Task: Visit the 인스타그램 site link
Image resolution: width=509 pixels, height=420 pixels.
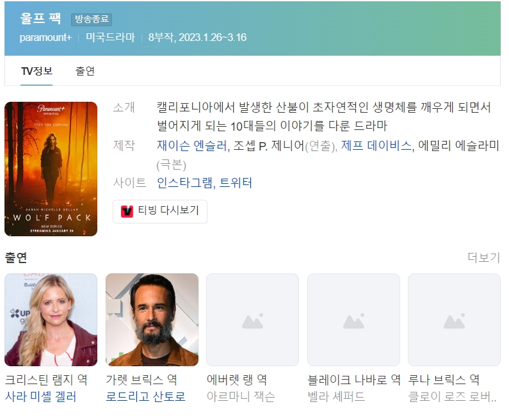Action: point(184,183)
